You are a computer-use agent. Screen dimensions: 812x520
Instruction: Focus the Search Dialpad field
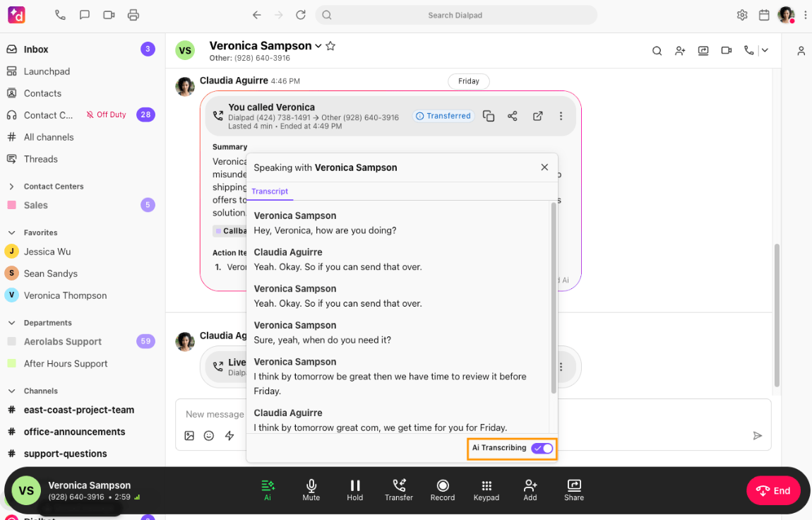click(x=455, y=15)
